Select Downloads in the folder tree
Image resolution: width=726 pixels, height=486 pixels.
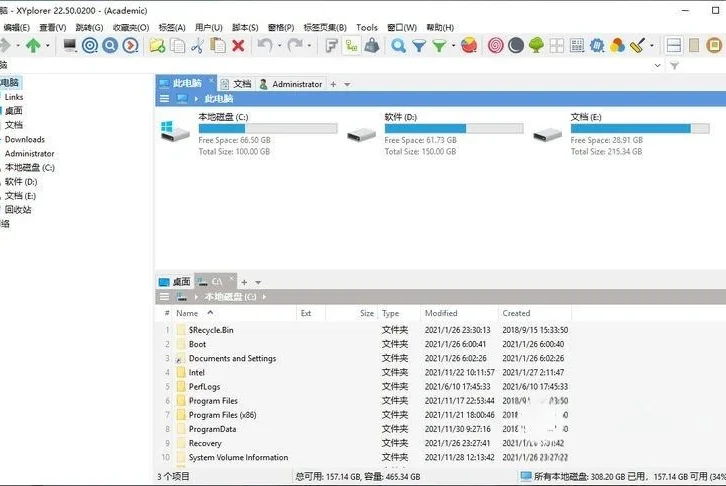click(25, 139)
